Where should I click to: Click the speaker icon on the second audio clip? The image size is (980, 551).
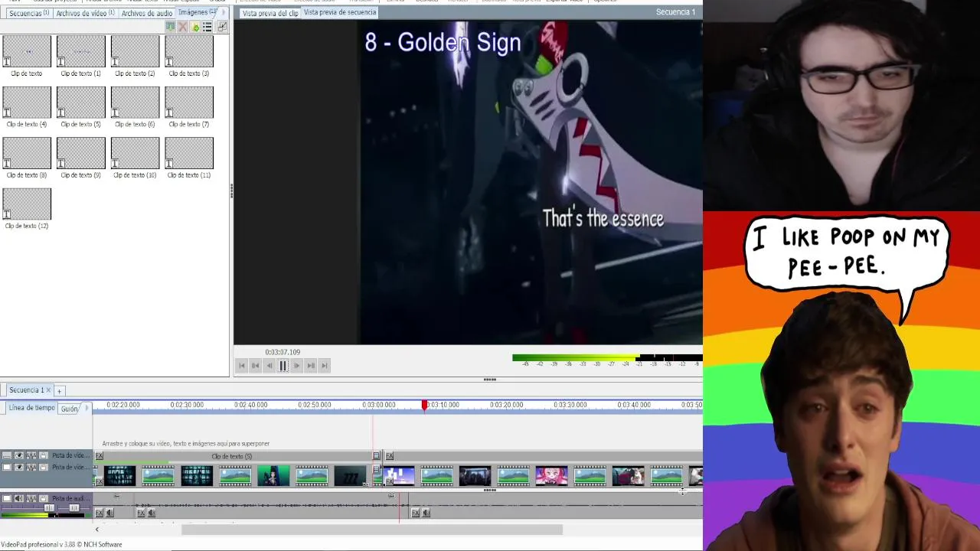(151, 513)
